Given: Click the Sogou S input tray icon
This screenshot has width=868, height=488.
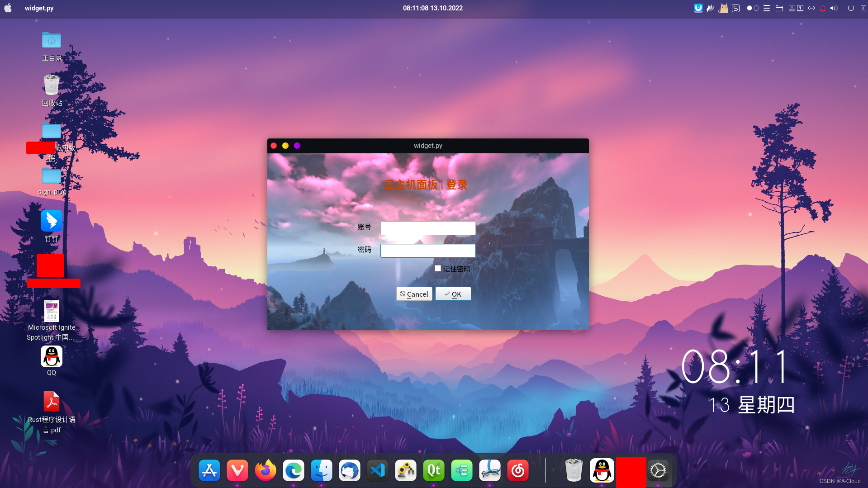Looking at the screenshot, I should tap(736, 8).
